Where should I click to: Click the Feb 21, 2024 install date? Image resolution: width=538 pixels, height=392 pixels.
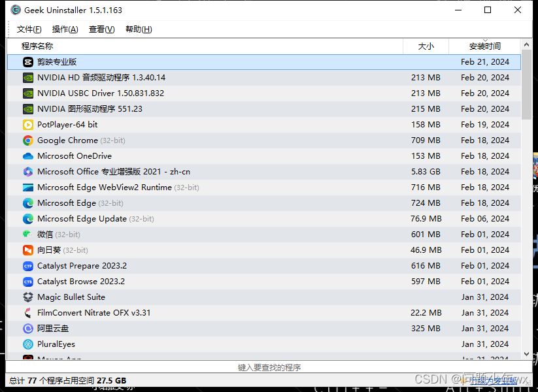(485, 62)
